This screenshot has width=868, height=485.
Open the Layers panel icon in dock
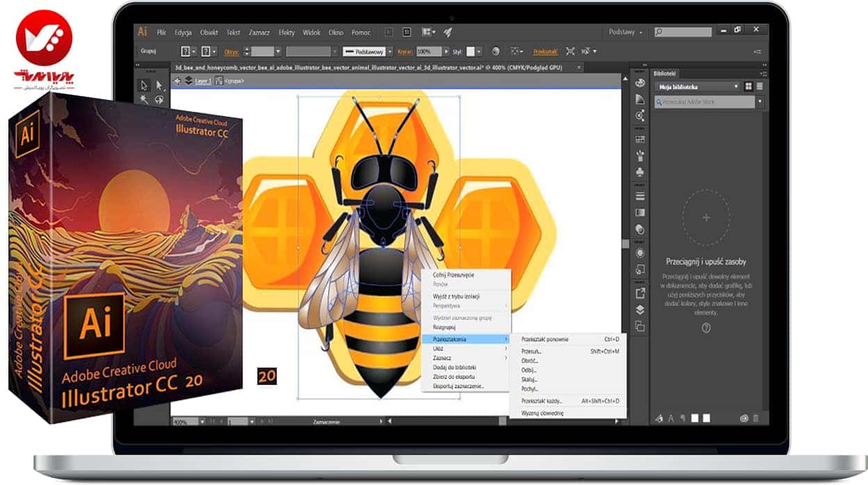click(x=640, y=310)
